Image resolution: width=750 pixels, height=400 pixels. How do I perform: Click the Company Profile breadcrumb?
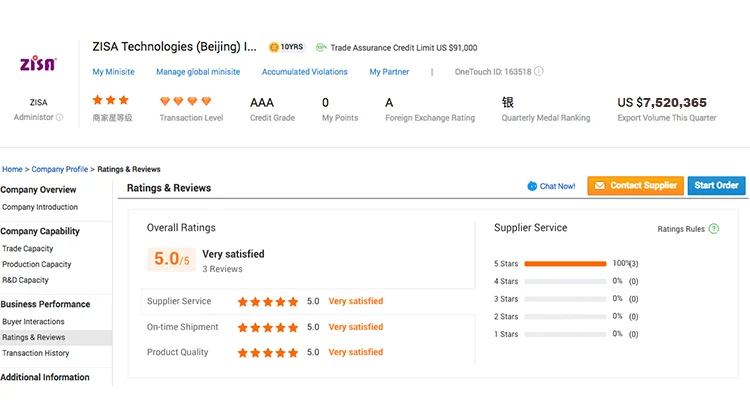[60, 169]
